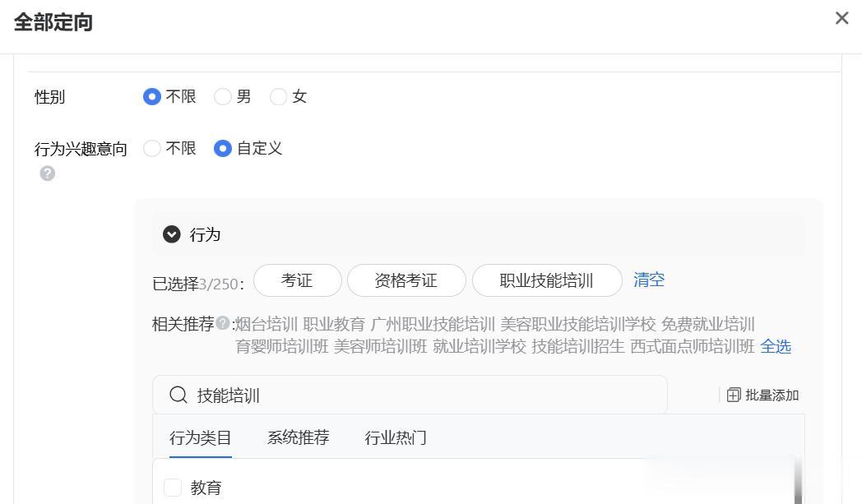Choose 不限 for 行为兴趣意向

pyautogui.click(x=152, y=149)
